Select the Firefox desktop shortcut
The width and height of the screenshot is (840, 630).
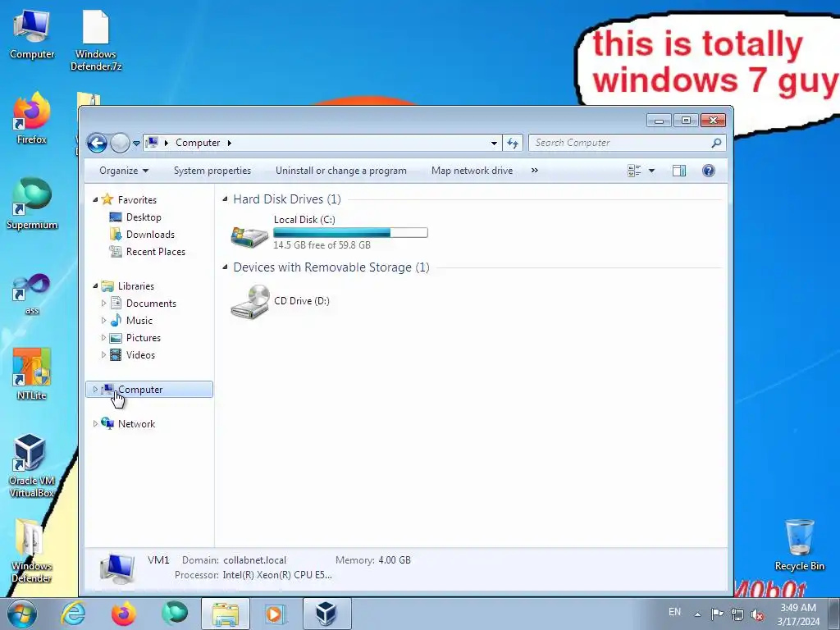tap(32, 118)
